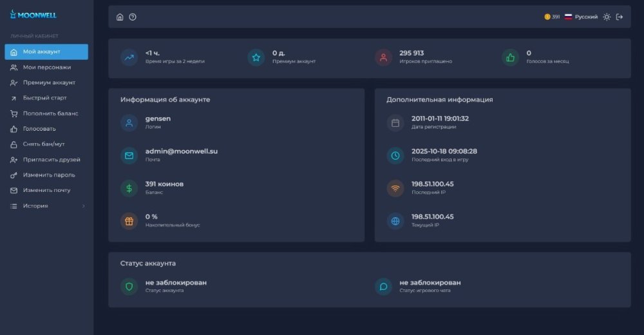644x335 pixels.
Task: Click the gift icon for cumulative bonus
Action: 129,221
